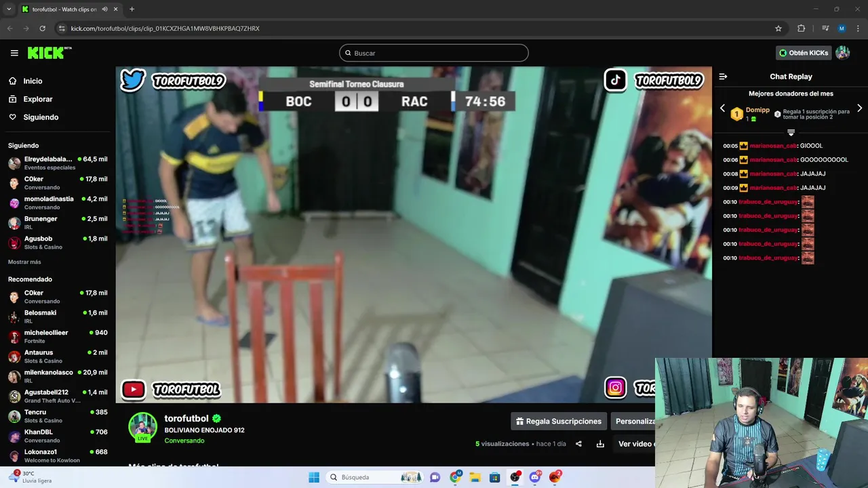Click the Personalizar button

[x=635, y=421]
